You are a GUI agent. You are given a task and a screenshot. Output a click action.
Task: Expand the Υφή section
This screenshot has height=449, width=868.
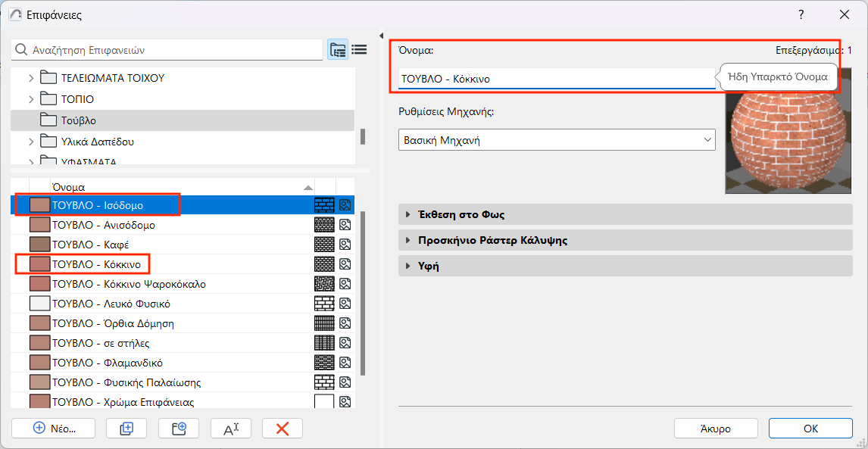625,266
